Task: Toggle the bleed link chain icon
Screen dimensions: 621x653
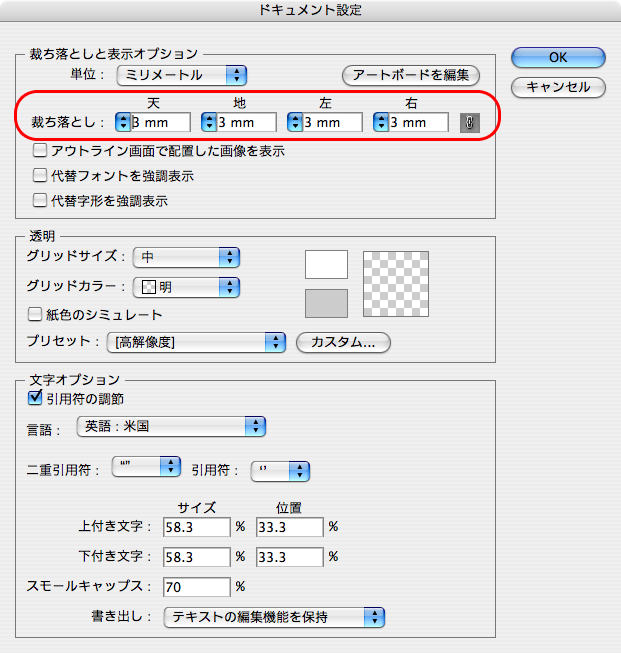Action: [470, 123]
